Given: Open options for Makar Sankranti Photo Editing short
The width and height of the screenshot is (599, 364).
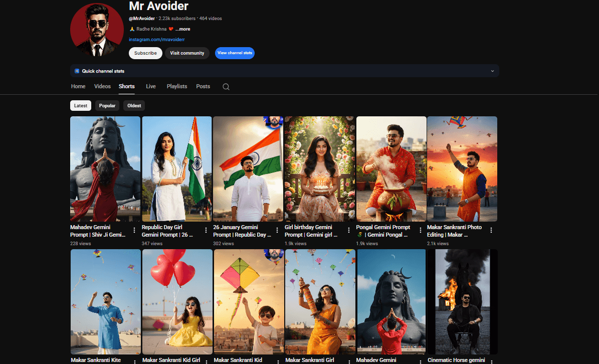Looking at the screenshot, I should click(x=491, y=231).
